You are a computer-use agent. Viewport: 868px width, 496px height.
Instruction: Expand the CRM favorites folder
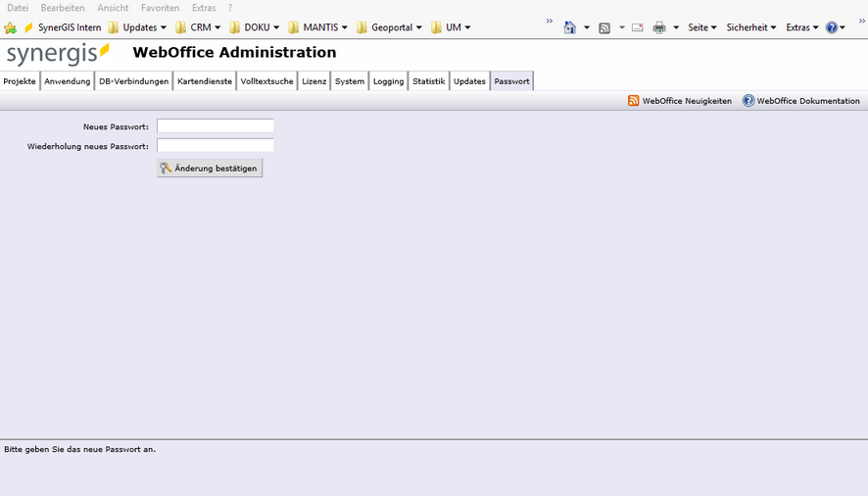click(198, 27)
